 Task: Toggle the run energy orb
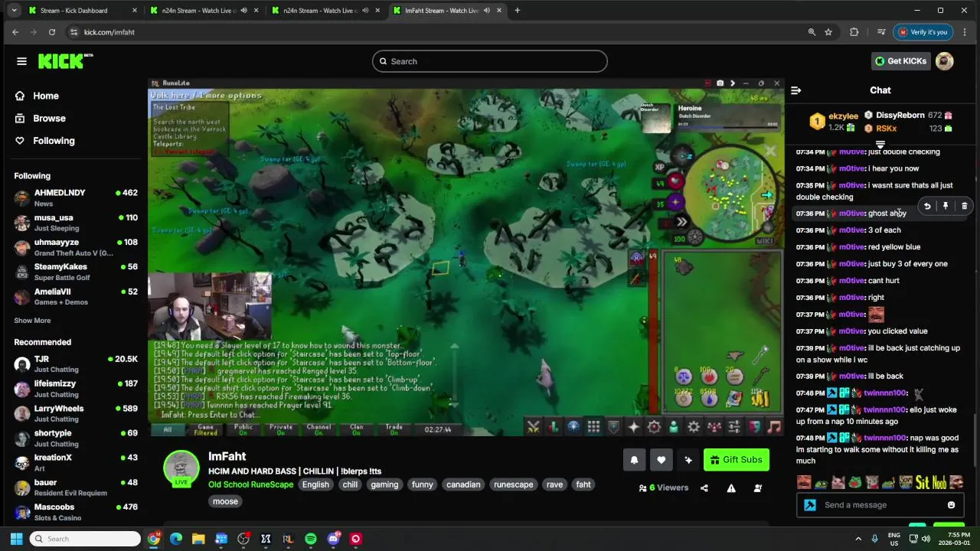tap(681, 222)
